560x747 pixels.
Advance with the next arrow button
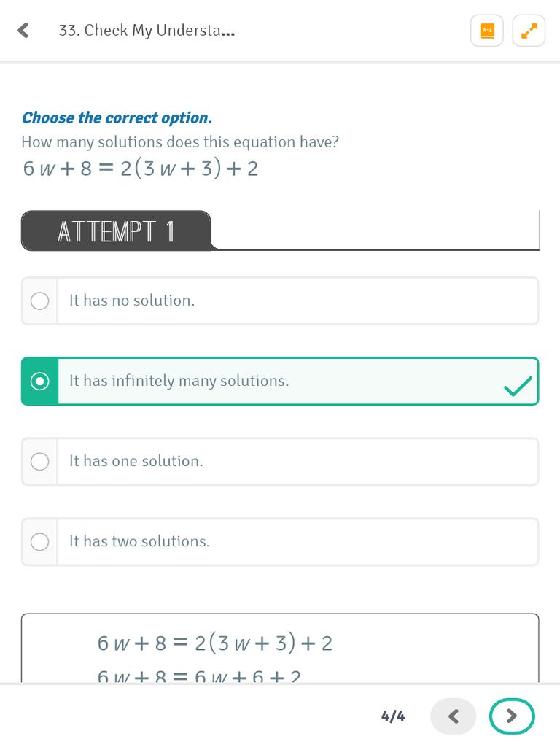point(512,716)
